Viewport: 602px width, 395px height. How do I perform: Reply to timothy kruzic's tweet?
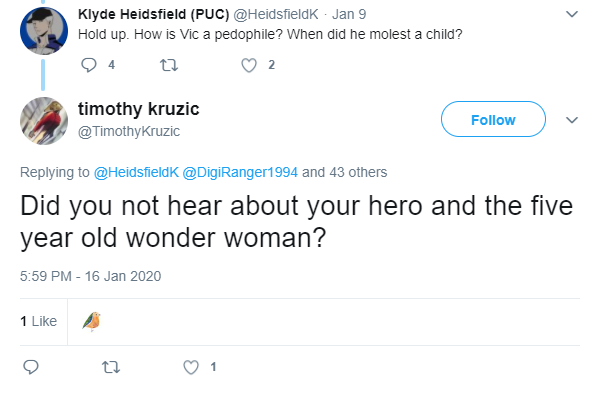tap(31, 367)
